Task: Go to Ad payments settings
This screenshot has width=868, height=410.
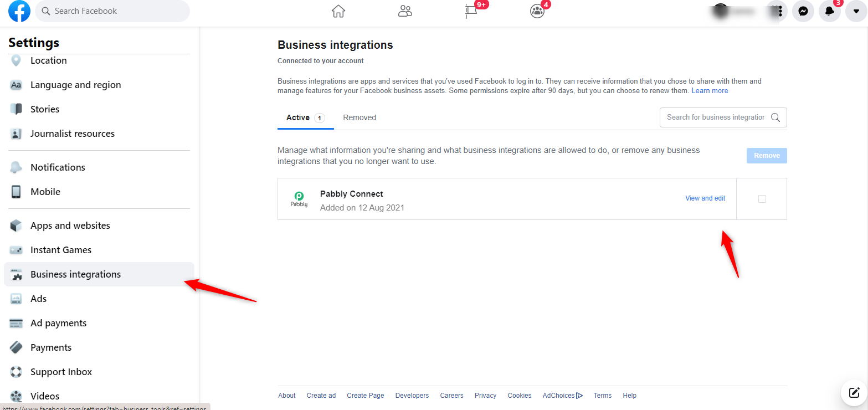Action: pyautogui.click(x=59, y=323)
